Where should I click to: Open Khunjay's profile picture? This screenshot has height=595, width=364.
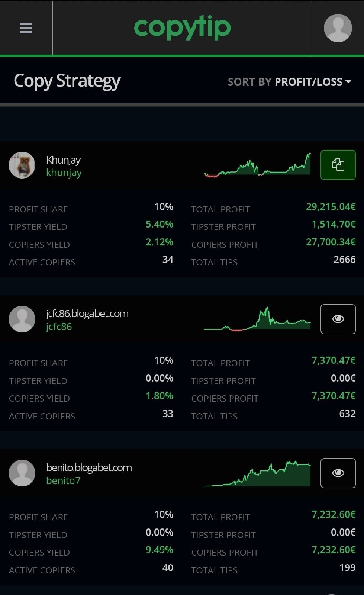[22, 165]
